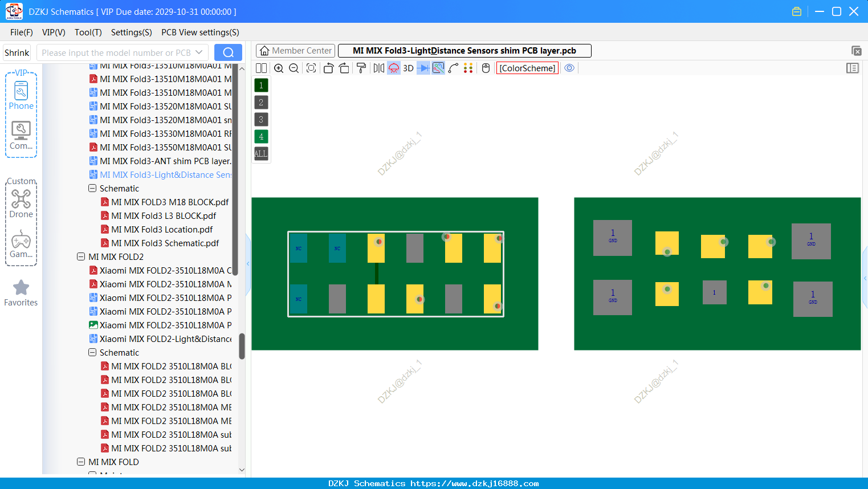Open the VIP(V) menu
This screenshot has width=868, height=489.
54,32
